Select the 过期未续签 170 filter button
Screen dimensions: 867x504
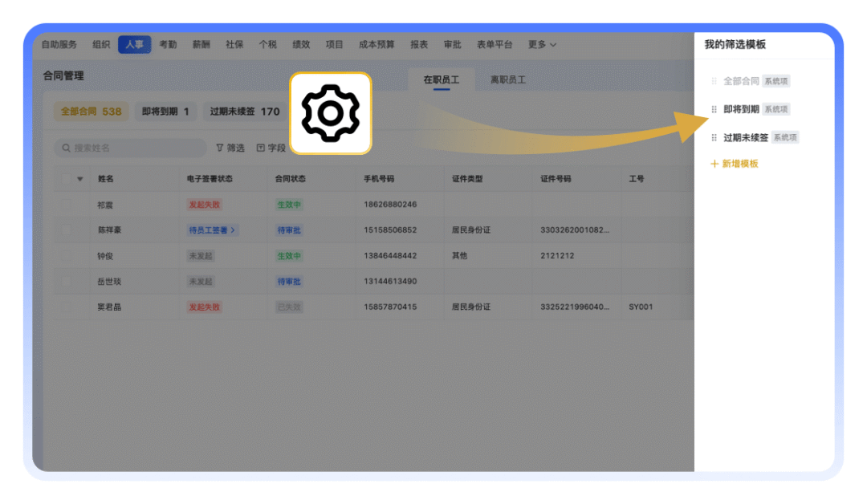[244, 112]
